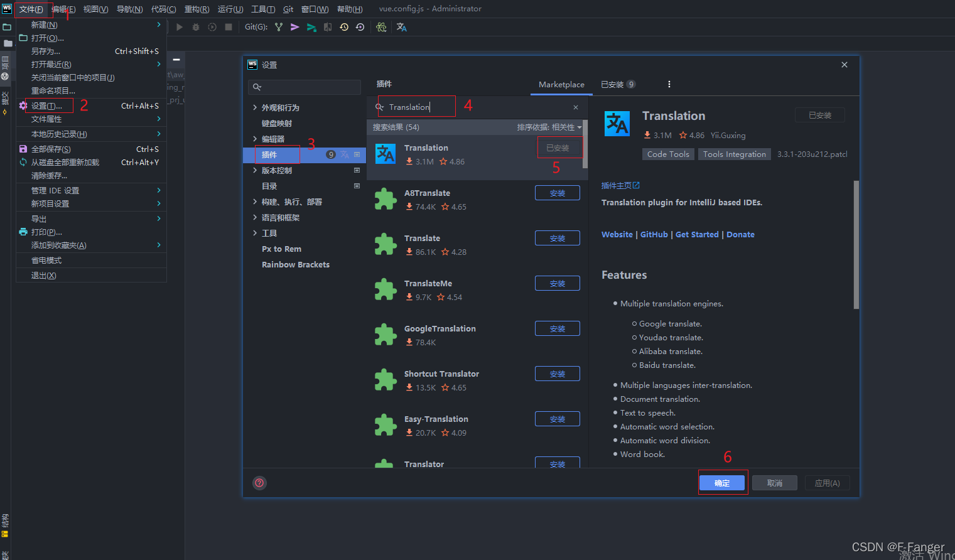Click the Run with Coverage toolbar icon
Screen dimensions: 955x560
pyautogui.click(x=212, y=27)
